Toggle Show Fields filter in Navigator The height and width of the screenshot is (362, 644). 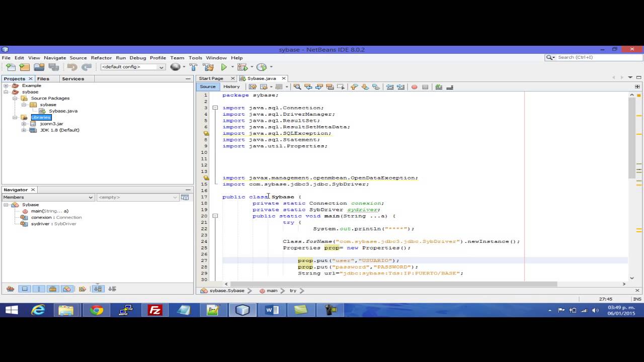(24, 289)
